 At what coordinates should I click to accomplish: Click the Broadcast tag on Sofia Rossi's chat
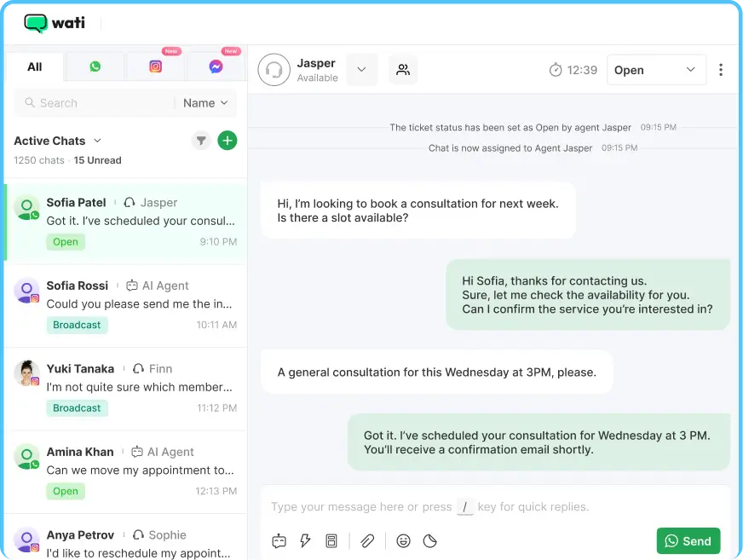(77, 325)
